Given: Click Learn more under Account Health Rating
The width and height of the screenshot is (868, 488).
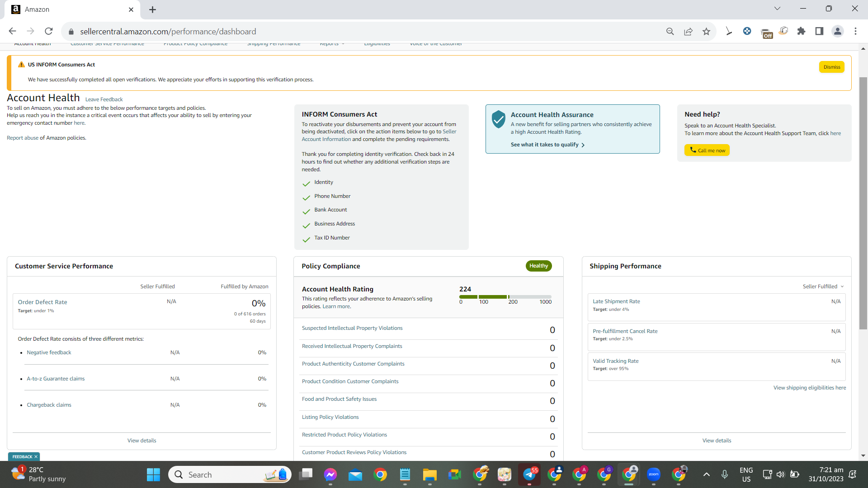Looking at the screenshot, I should 336,306.
